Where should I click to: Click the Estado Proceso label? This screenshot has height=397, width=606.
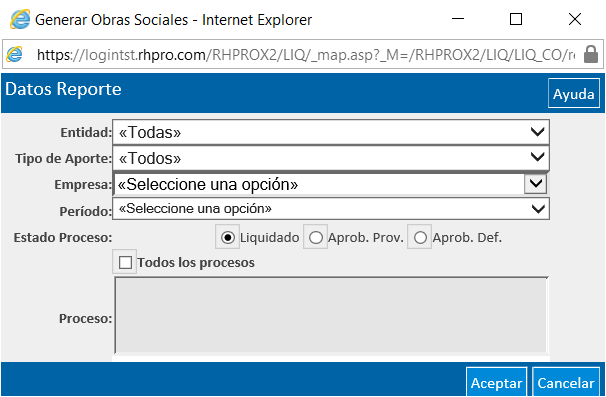coord(63,237)
